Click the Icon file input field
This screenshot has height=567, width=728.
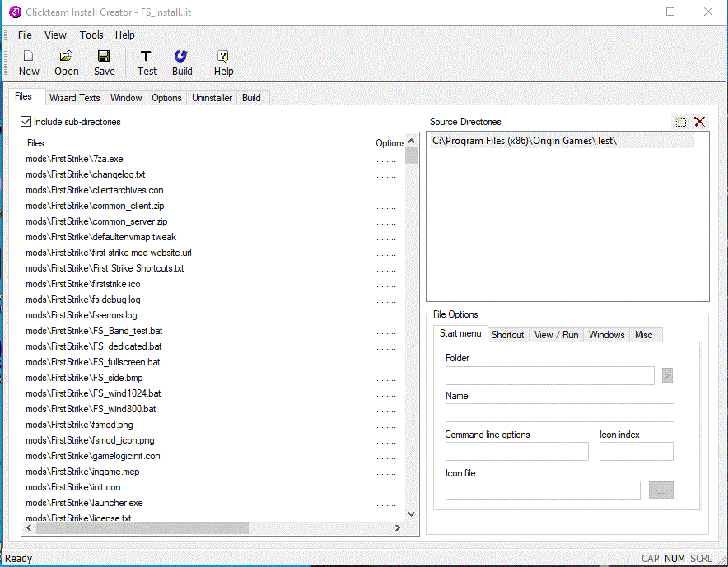tap(543, 490)
